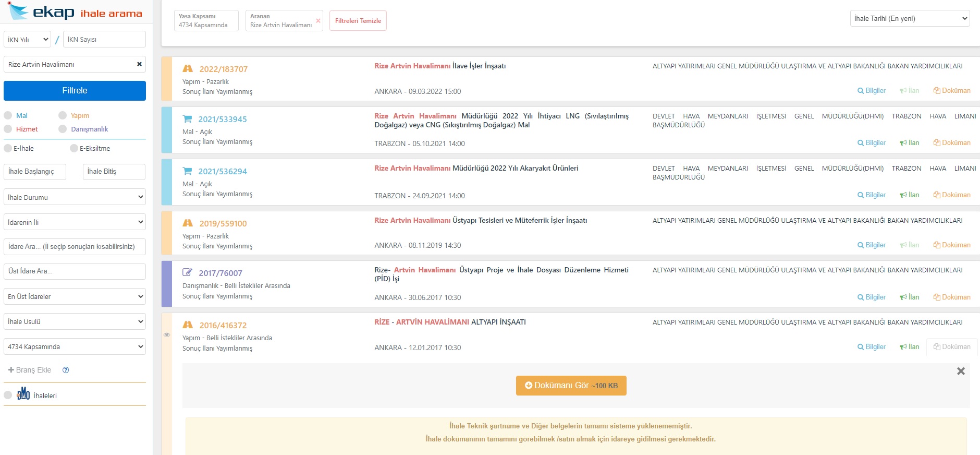Focus the İKN Sayısı input field
This screenshot has width=980, height=455.
[x=104, y=39]
